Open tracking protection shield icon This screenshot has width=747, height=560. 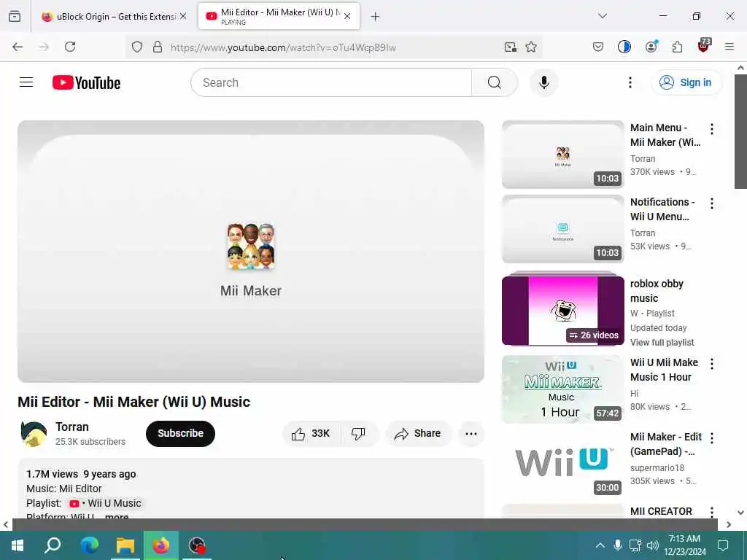pyautogui.click(x=137, y=47)
